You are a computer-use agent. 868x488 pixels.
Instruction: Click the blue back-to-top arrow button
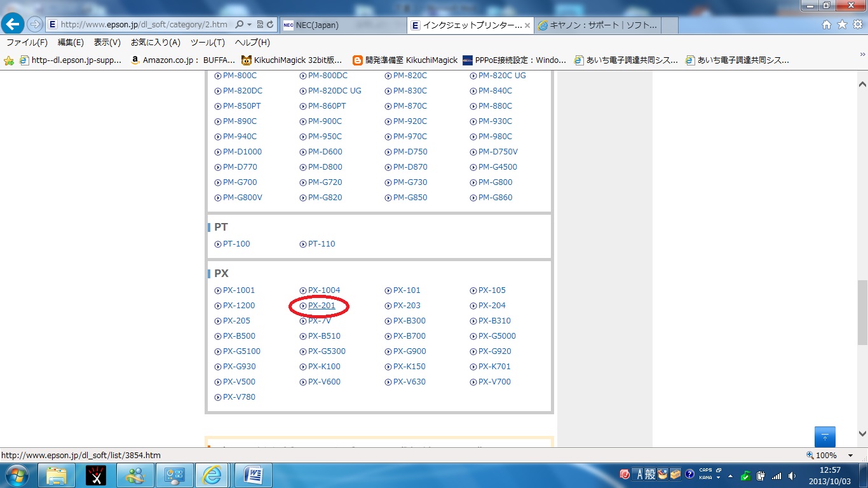[x=825, y=437]
